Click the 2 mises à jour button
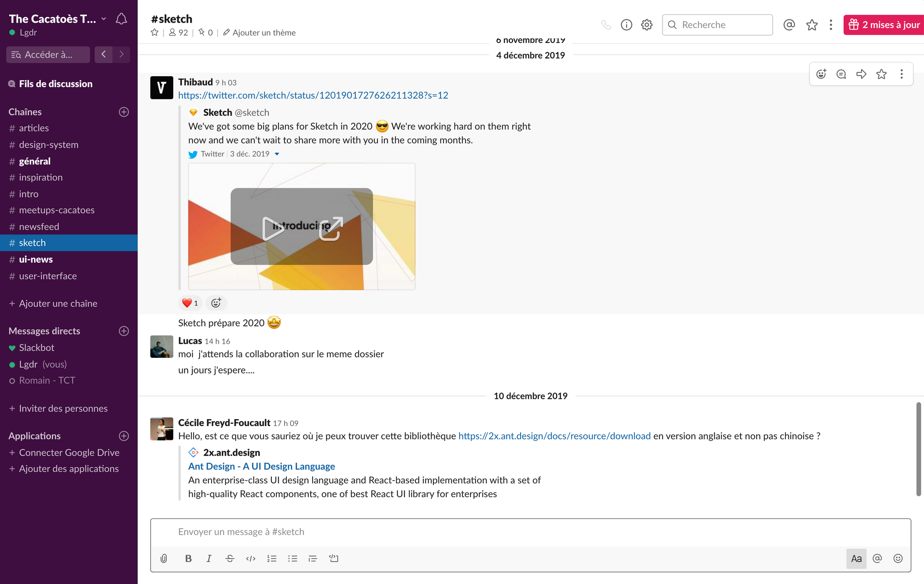This screenshot has width=924, height=584. point(884,25)
